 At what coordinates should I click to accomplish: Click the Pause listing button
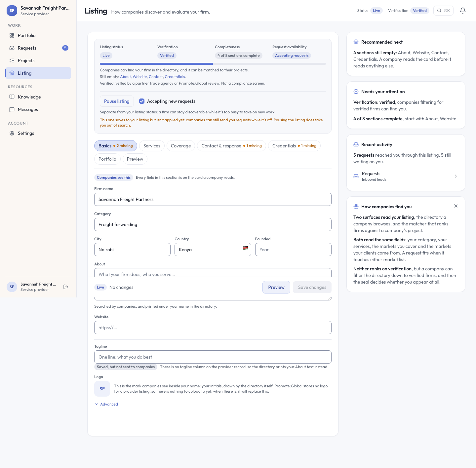point(117,101)
